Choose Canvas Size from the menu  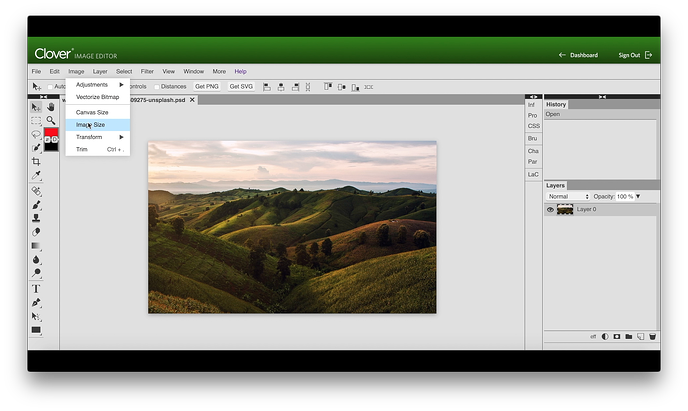point(98,113)
